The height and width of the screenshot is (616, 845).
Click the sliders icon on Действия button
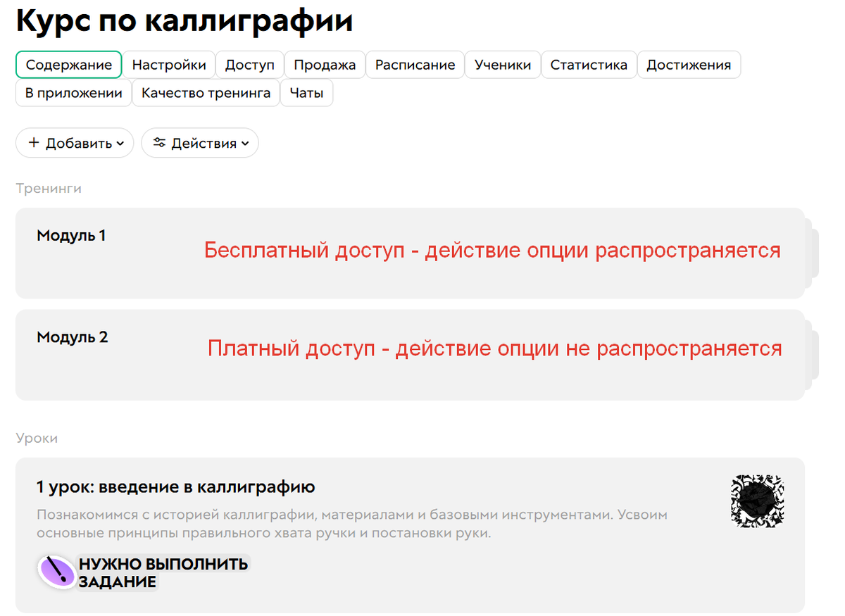[161, 143]
